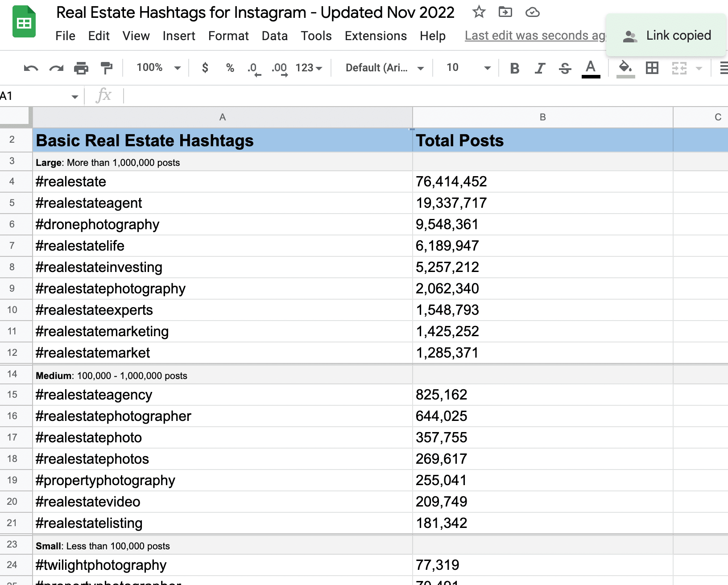Activate the paint format tool
728x585 pixels.
(107, 68)
